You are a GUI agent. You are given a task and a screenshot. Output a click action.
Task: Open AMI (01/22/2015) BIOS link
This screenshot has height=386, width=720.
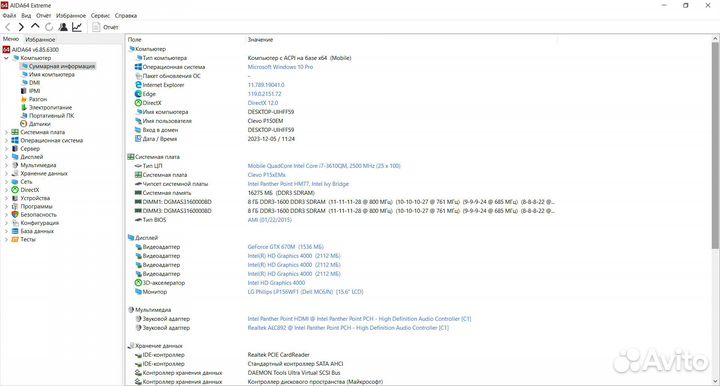point(270,220)
